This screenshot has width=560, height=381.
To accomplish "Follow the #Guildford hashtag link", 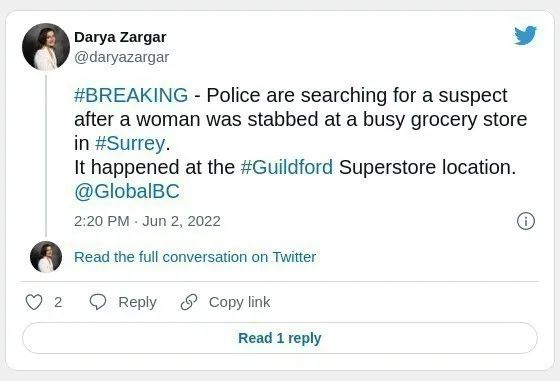I will 287,167.
